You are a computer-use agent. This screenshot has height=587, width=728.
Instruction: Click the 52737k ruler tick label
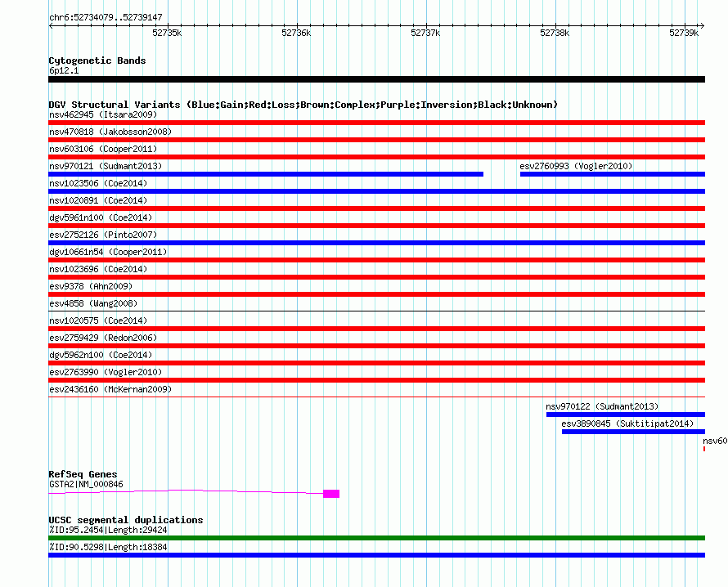click(425, 33)
